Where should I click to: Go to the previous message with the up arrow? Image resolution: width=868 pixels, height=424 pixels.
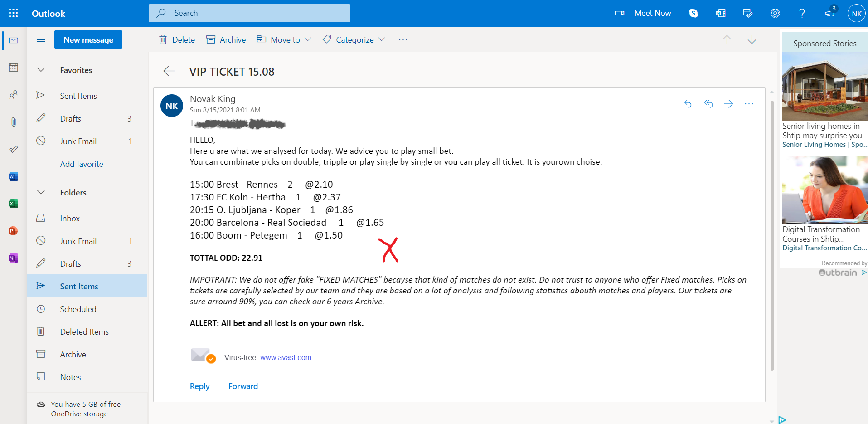coord(727,40)
